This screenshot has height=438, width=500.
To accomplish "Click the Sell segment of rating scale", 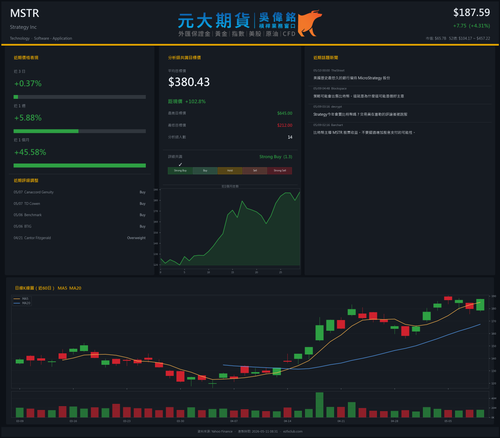I will point(255,171).
